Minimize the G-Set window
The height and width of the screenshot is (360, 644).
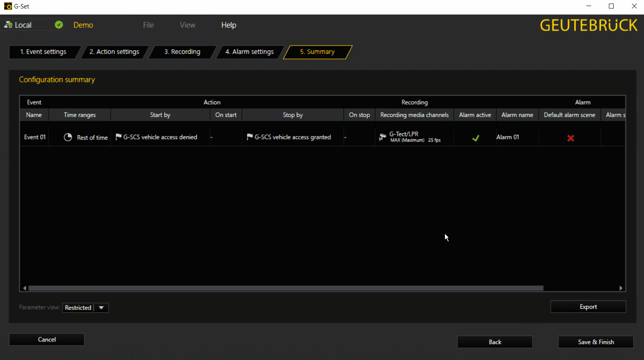589,6
